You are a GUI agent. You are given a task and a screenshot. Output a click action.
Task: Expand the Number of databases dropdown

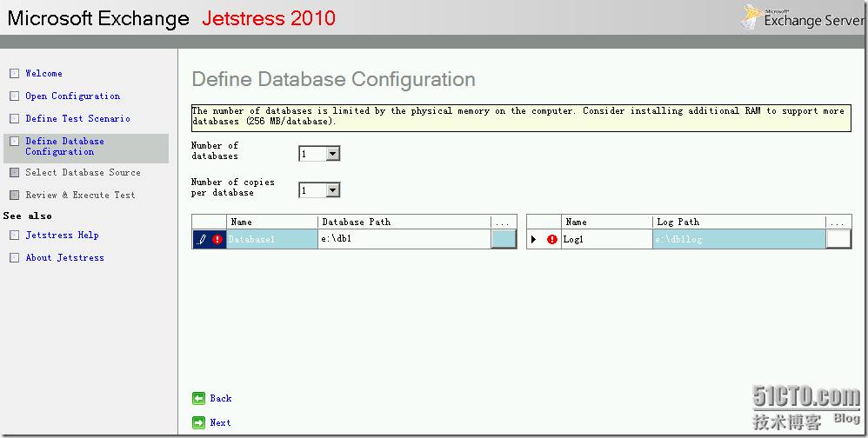click(x=333, y=154)
